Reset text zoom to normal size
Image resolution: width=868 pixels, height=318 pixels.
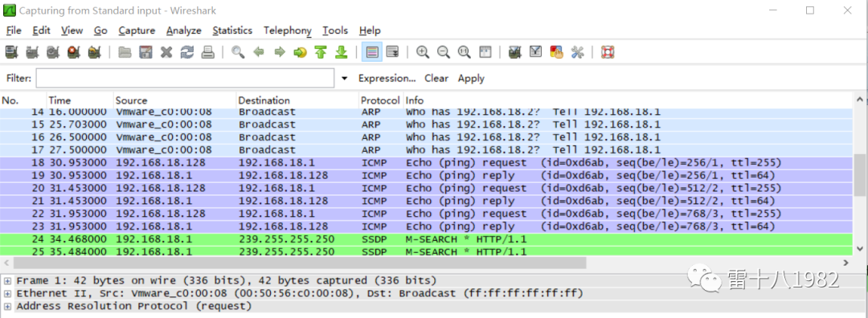point(465,52)
